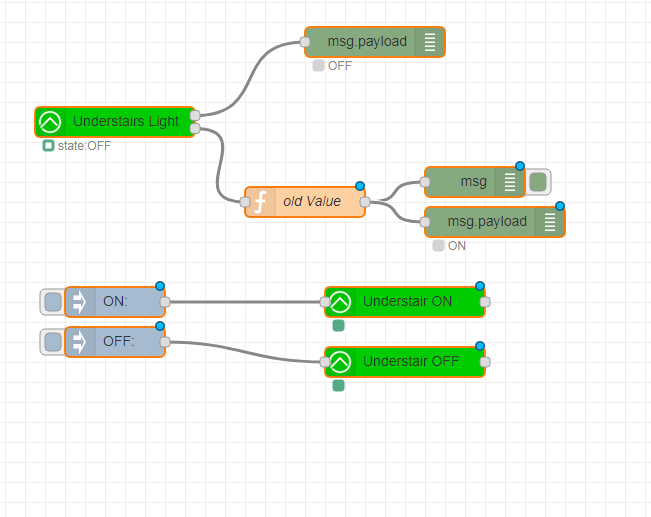Click the grey status square beside OFF text
The image size is (651, 517).
pos(318,66)
